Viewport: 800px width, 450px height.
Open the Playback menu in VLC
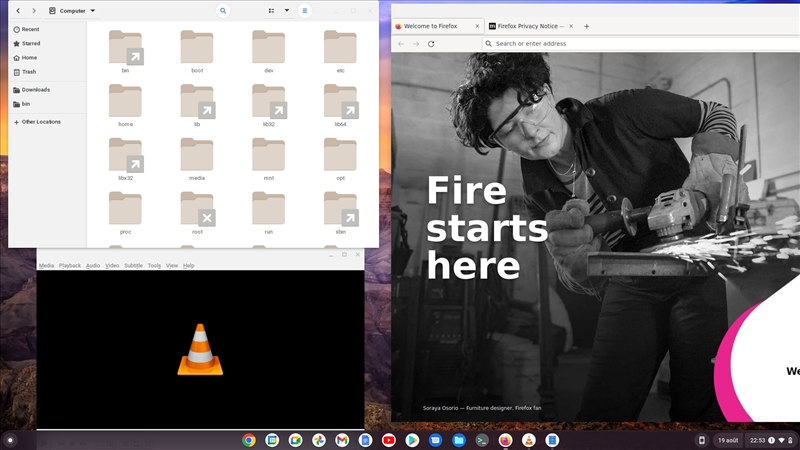pyautogui.click(x=70, y=266)
